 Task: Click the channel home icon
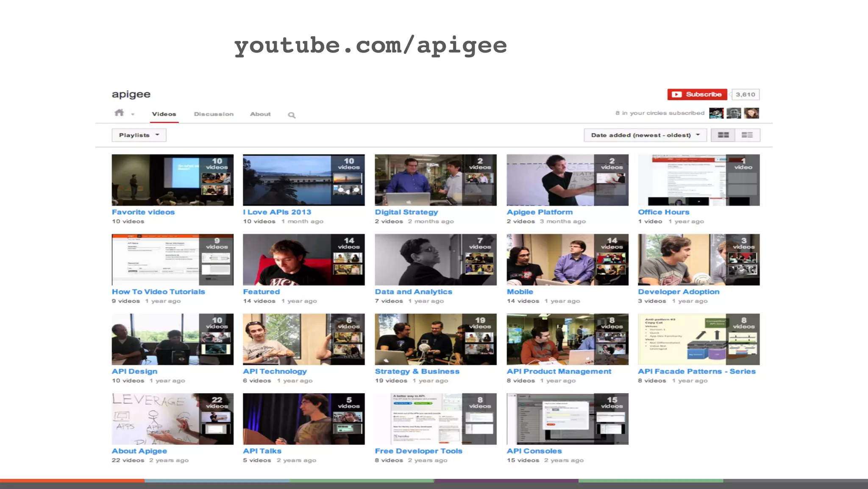pos(119,113)
